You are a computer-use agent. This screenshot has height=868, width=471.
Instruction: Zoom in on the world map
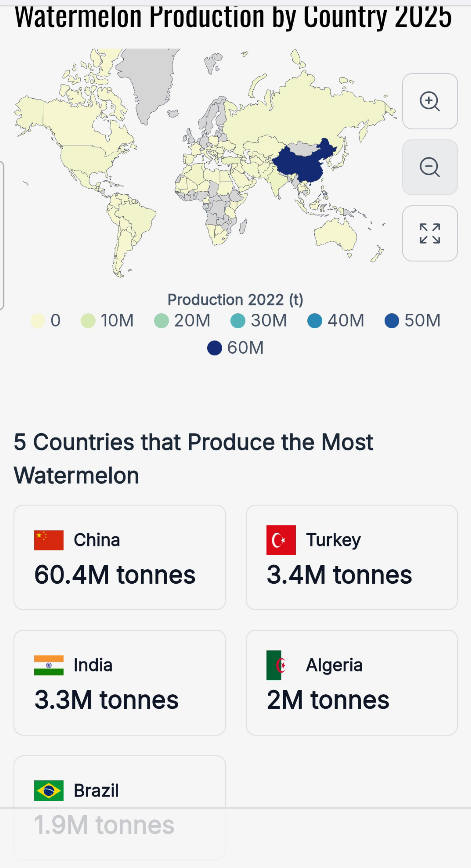coord(430,101)
